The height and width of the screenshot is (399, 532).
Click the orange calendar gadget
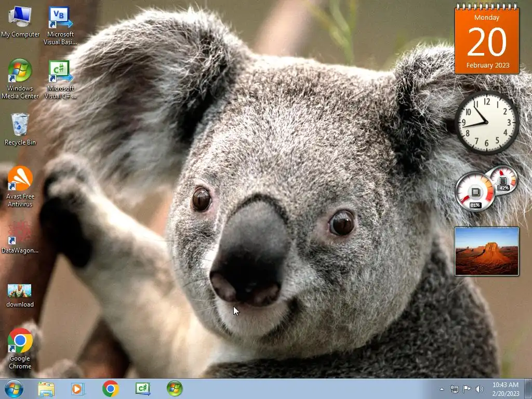(487, 38)
